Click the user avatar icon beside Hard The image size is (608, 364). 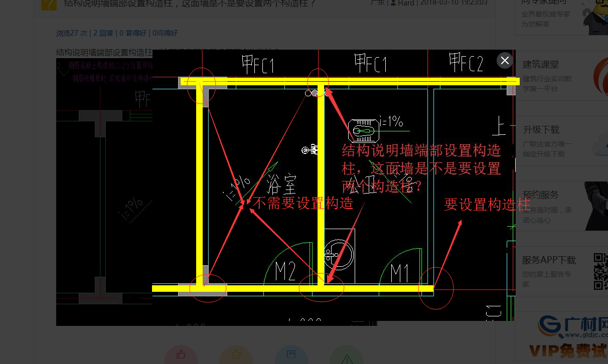(394, 3)
